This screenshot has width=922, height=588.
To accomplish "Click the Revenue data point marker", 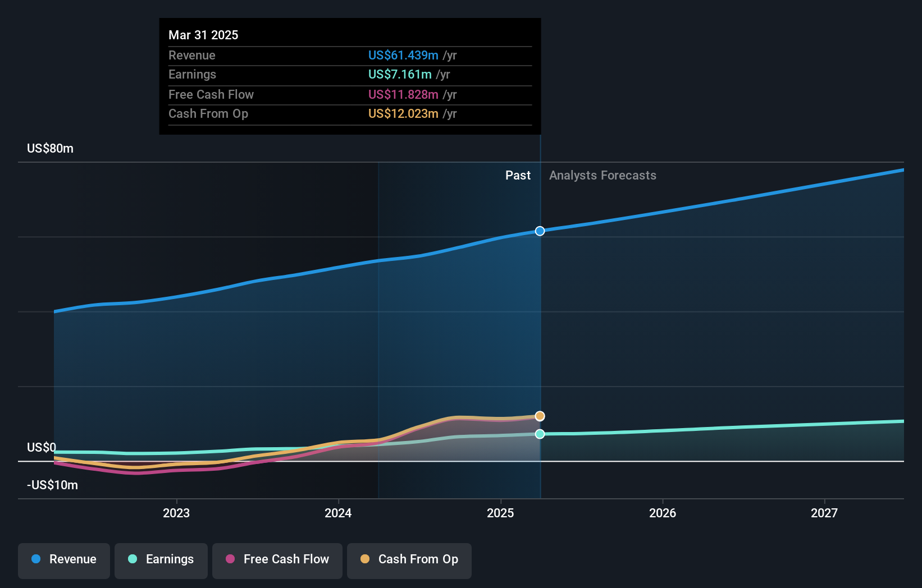I will [x=540, y=231].
